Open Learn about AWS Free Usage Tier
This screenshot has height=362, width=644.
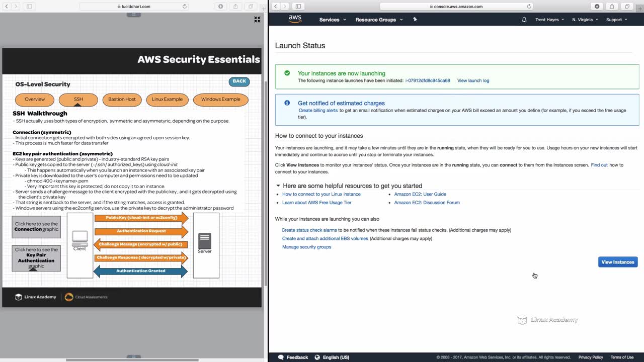point(317,203)
